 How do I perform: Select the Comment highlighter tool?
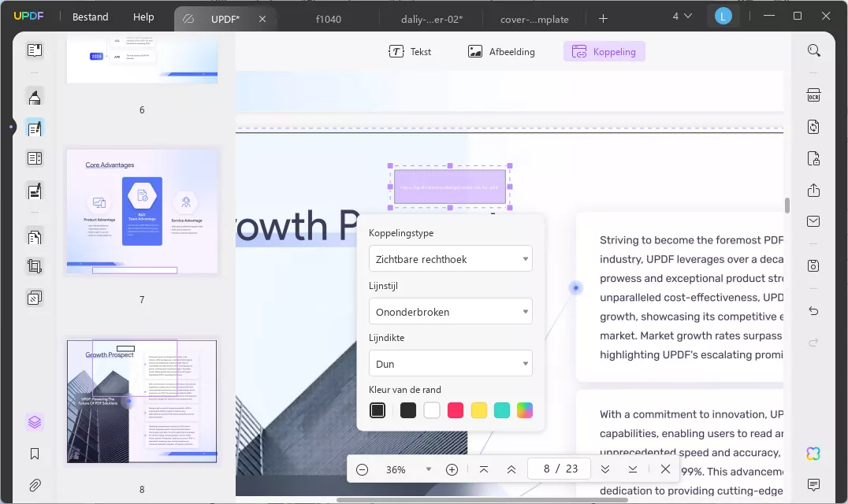35,97
